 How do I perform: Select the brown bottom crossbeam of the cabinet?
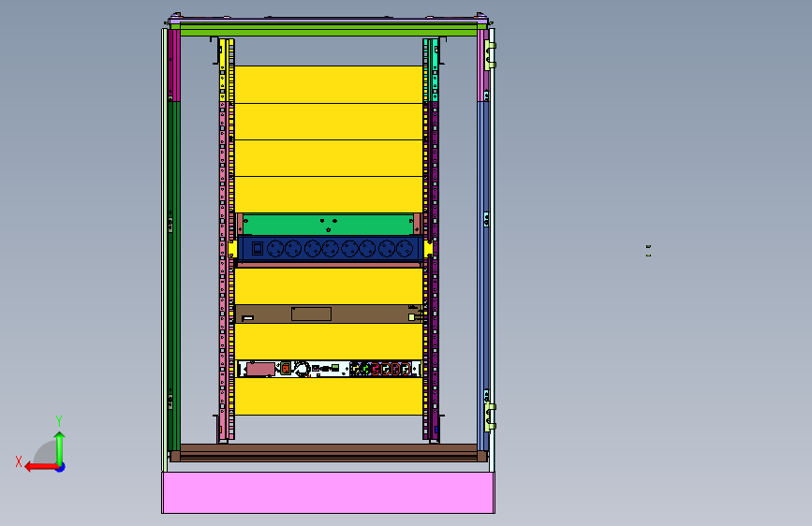click(329, 452)
